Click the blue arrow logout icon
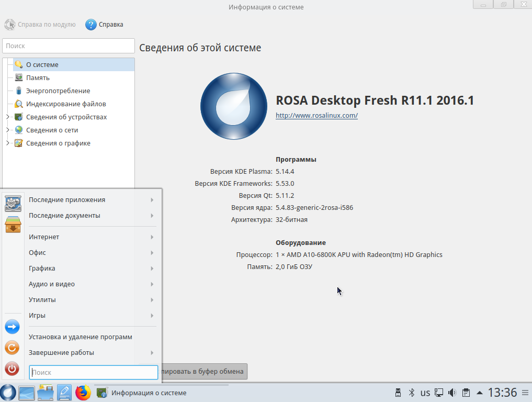The height and width of the screenshot is (402, 532). 12,327
